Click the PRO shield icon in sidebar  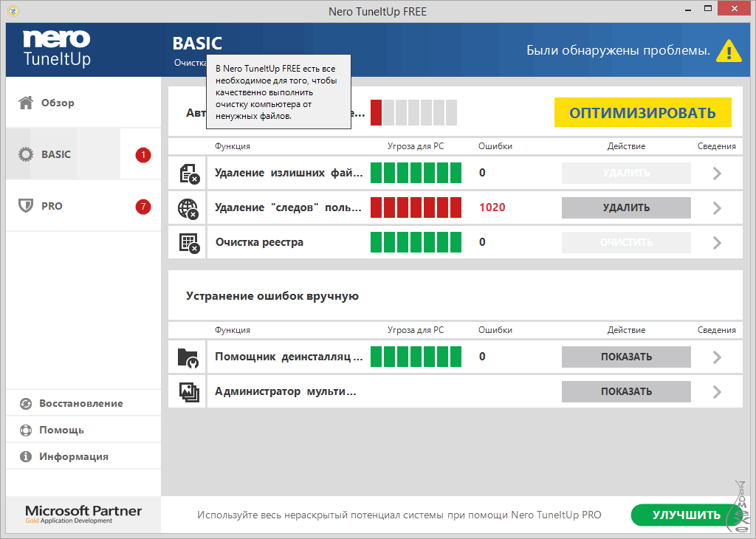[26, 206]
